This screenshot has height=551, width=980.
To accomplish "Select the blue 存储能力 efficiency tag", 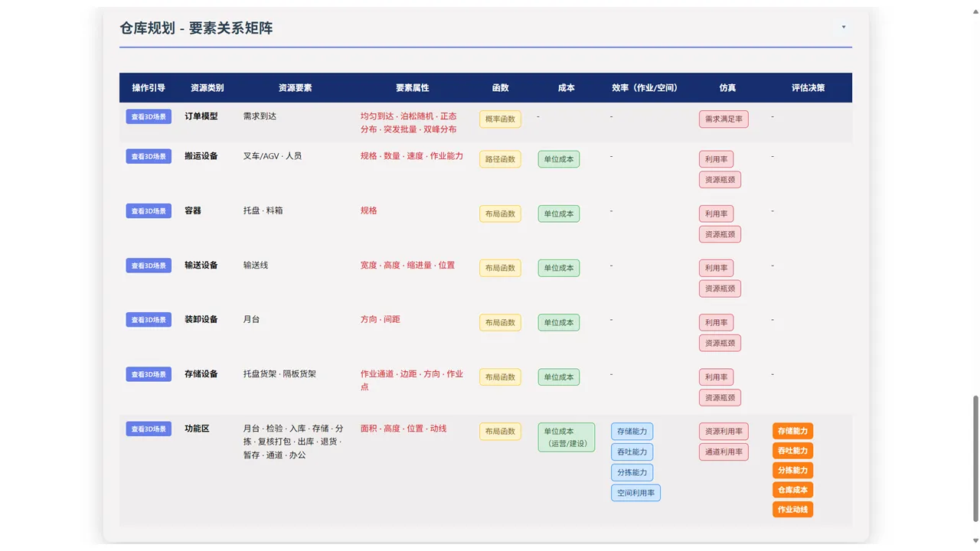I will pos(632,432).
